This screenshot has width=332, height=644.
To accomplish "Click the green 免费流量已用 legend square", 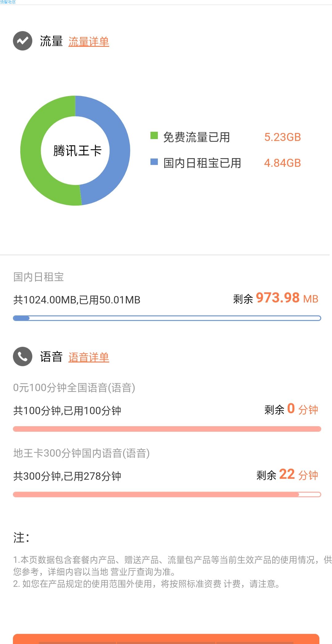I will point(154,135).
